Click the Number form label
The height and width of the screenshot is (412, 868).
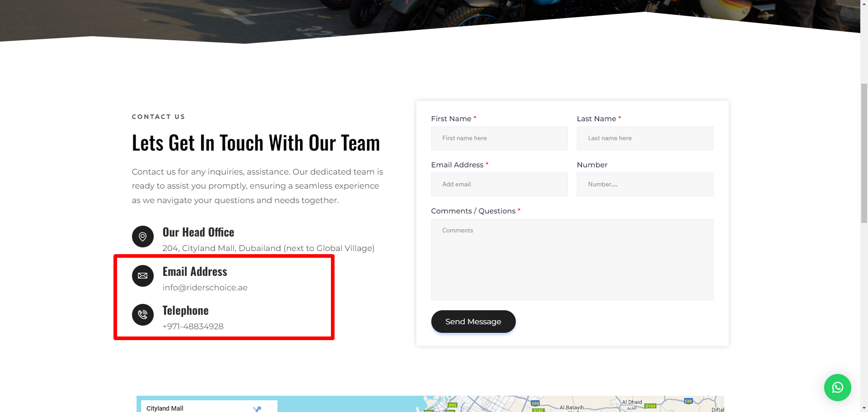pyautogui.click(x=592, y=165)
